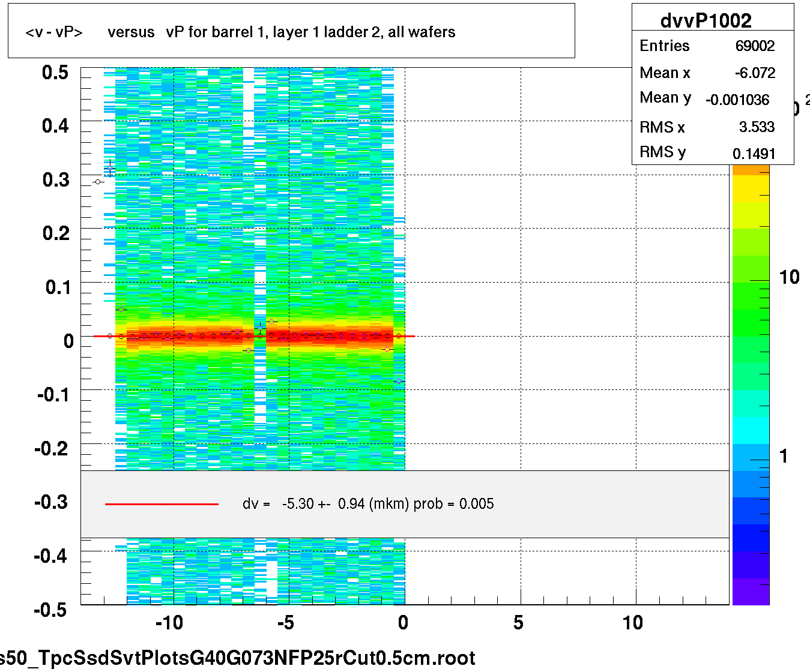Click the y-axis label 0.5

55,73
